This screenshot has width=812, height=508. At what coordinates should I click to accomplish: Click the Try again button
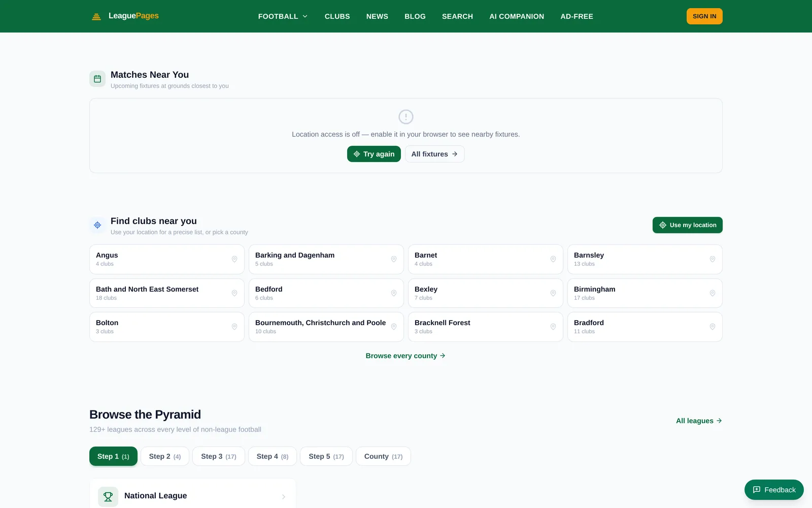click(374, 154)
